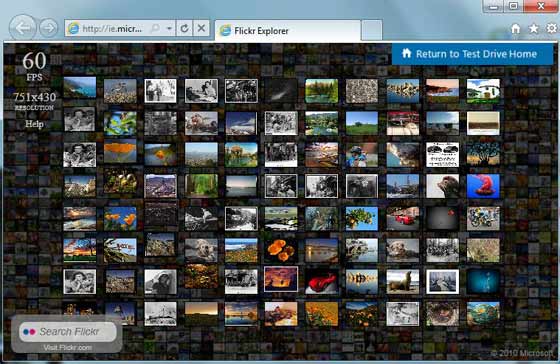Open a new blank tab

(371, 30)
